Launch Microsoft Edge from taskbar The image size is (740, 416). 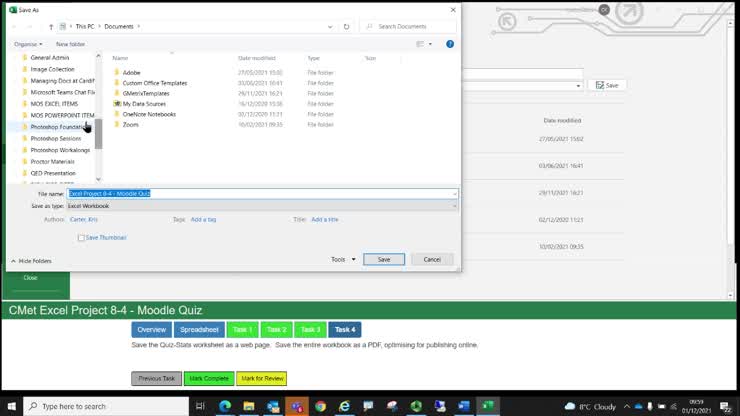point(225,406)
